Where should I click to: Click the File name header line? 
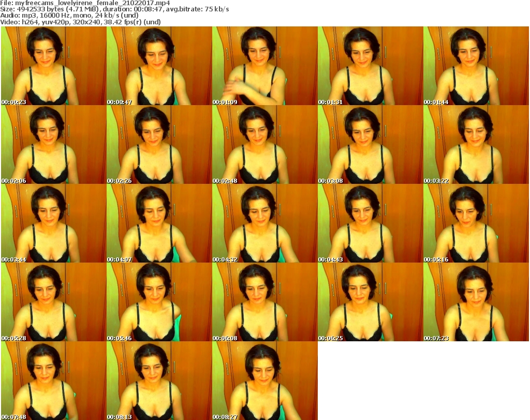click(85, 3)
